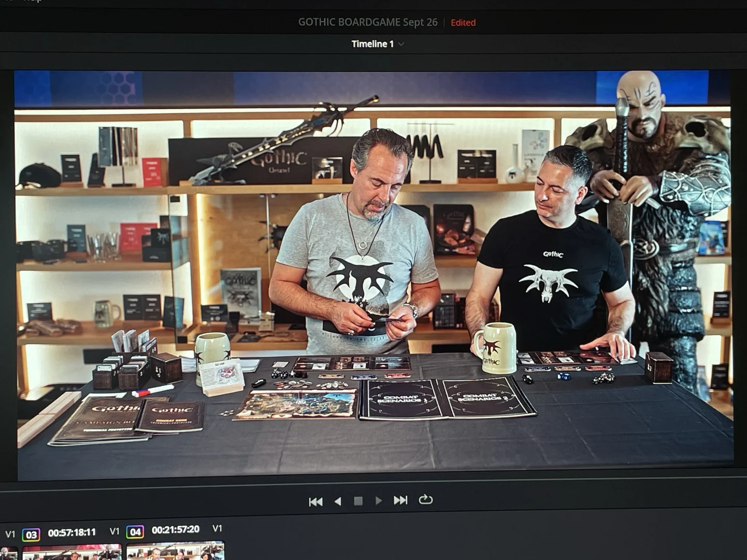Click the 00:57:18:11 clip timecode
The image size is (747, 560).
click(72, 533)
